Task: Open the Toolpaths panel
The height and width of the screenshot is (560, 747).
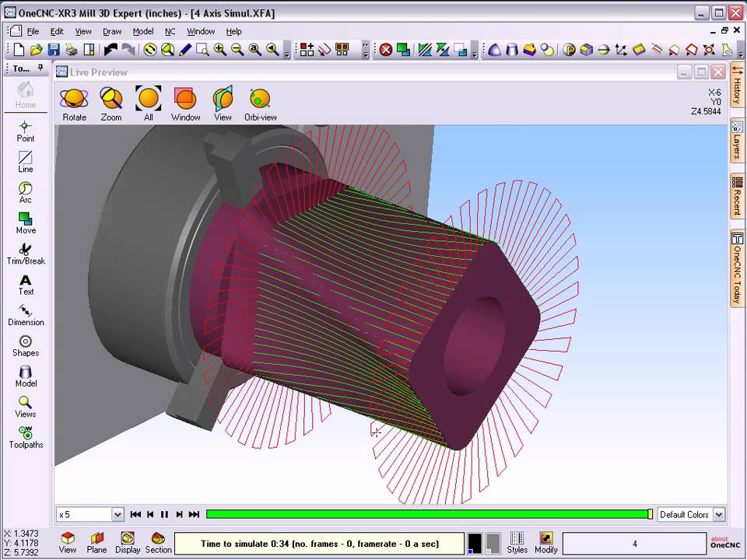Action: tap(25, 438)
